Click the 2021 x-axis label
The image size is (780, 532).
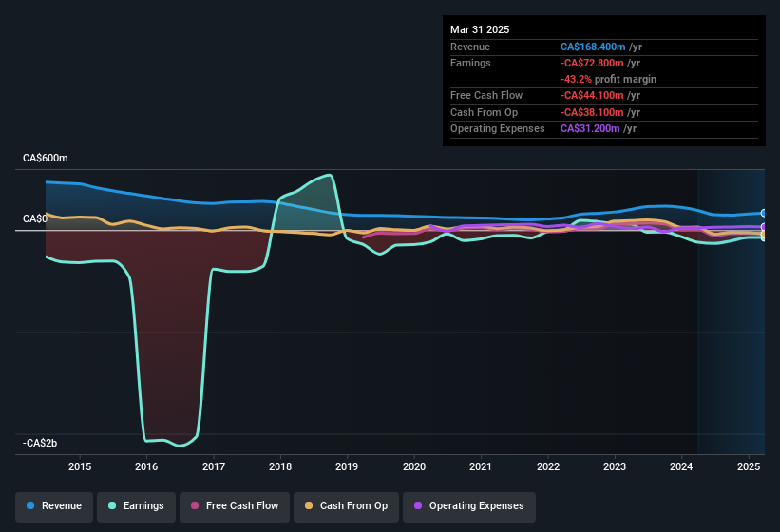(481, 466)
